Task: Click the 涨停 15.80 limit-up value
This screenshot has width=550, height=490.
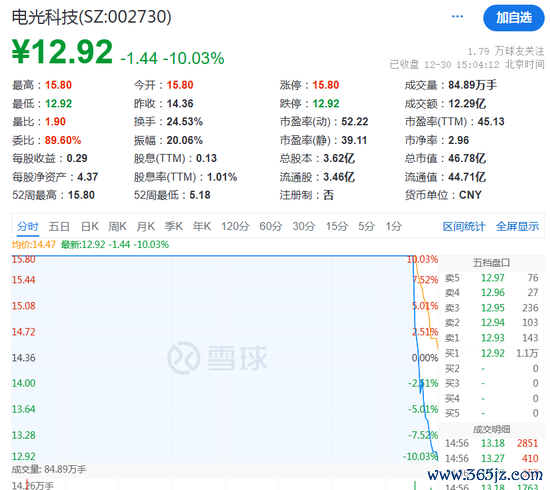Action: [326, 85]
